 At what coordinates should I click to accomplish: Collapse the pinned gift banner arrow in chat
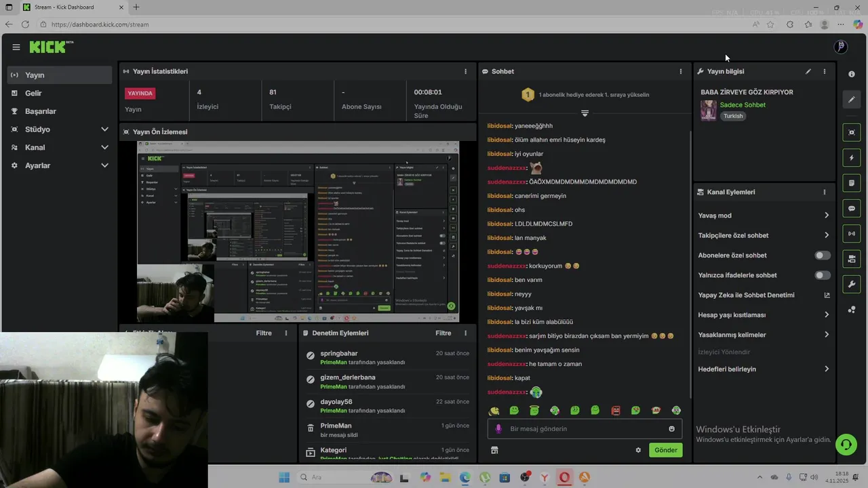click(585, 113)
